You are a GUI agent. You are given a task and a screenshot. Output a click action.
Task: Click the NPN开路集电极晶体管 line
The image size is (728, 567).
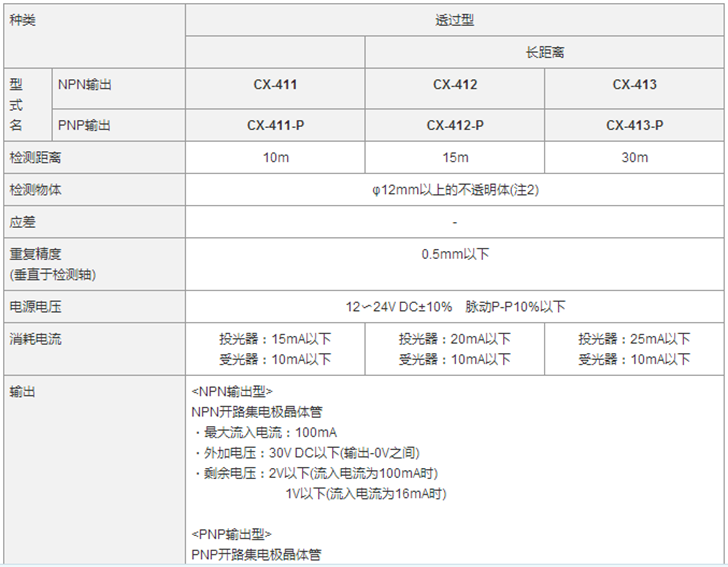[x=257, y=412]
